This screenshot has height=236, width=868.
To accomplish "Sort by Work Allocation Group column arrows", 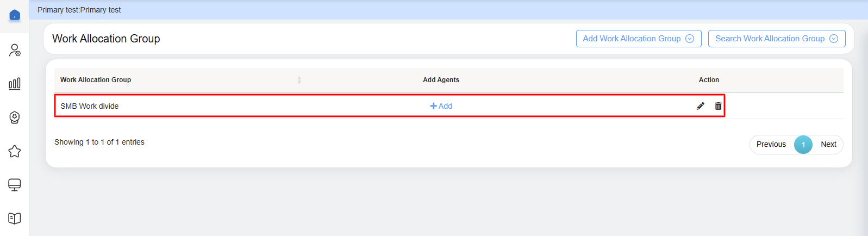I will (x=299, y=80).
